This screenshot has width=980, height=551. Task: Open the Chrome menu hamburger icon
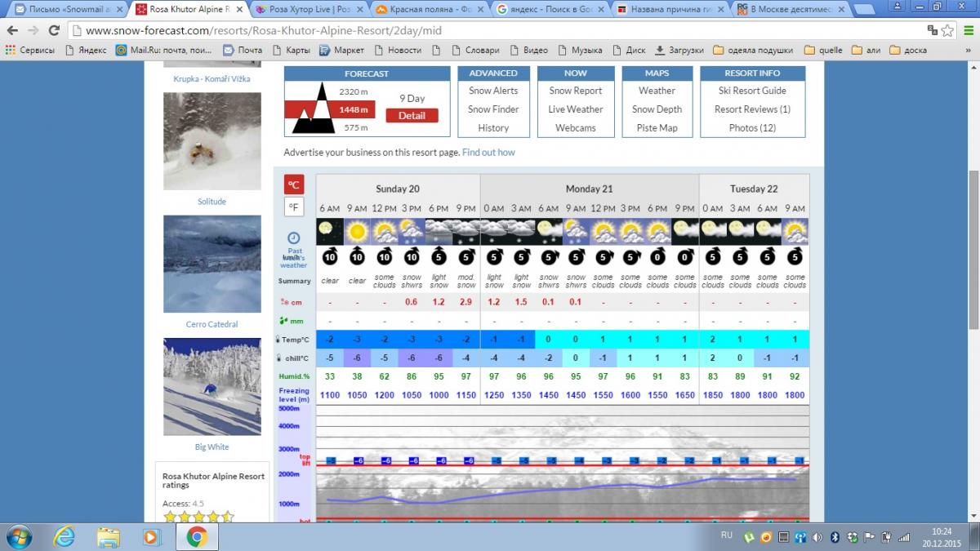coord(969,30)
